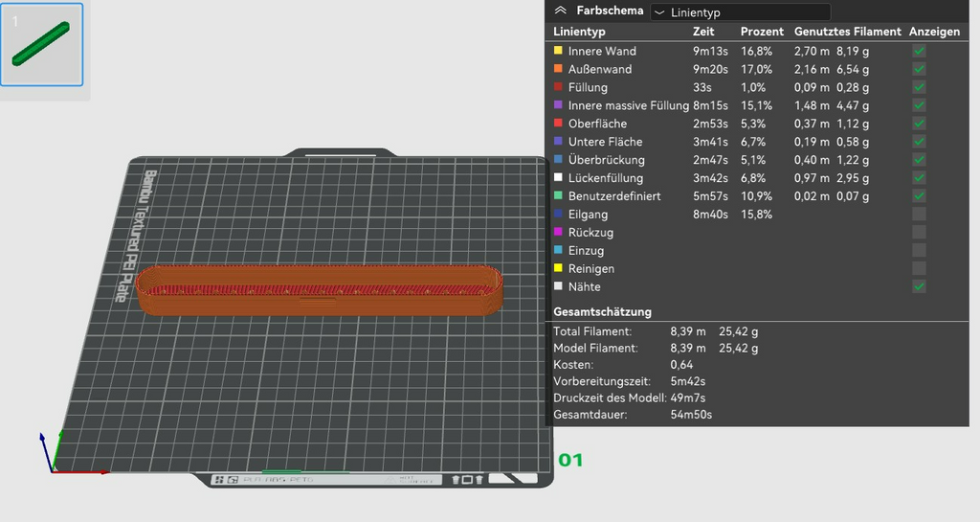Collapse the Farbschema panel with double chevron
The image size is (980, 522).
(561, 11)
